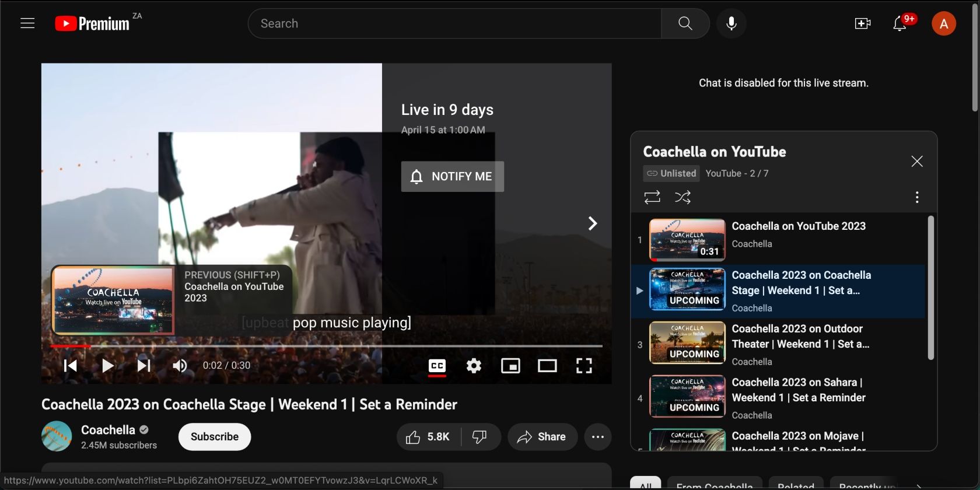The height and width of the screenshot is (490, 980).
Task: Click the NOTIFY ME button
Action: (453, 176)
